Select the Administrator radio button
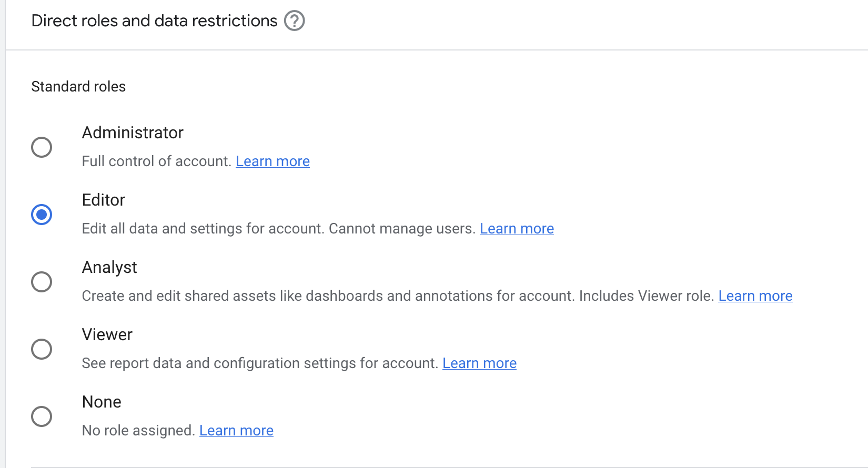This screenshot has width=868, height=468. tap(42, 147)
